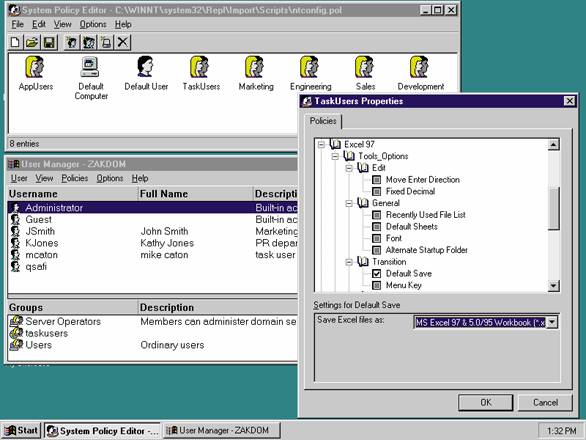Click the New Policy toolbar icon

(15, 42)
